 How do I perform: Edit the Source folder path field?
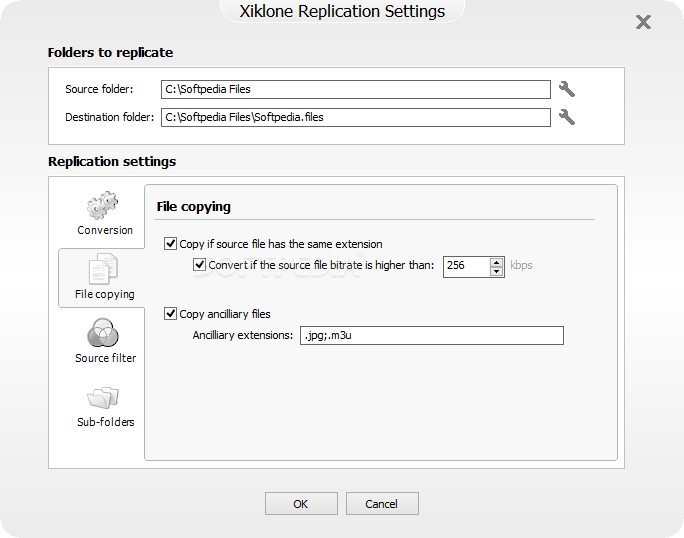pos(356,89)
